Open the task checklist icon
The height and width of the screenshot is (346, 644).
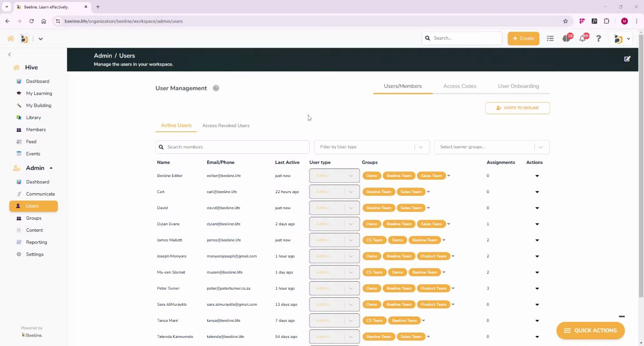(x=550, y=39)
